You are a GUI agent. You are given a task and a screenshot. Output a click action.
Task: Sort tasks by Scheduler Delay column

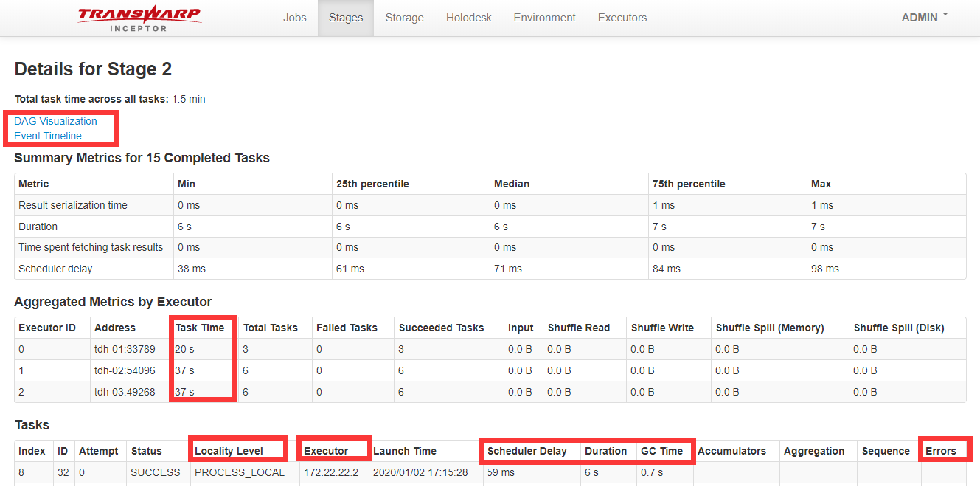click(527, 451)
